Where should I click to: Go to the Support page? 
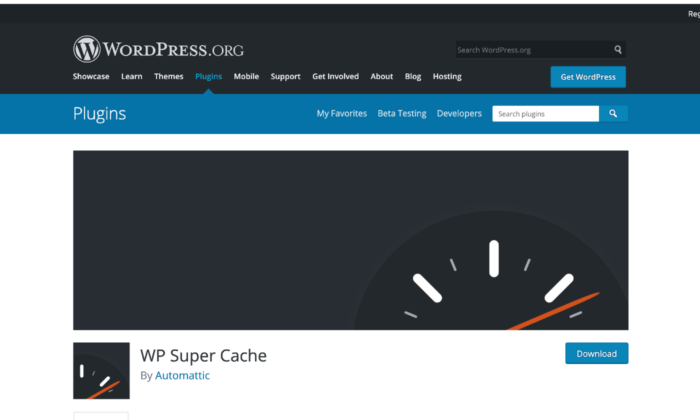(x=285, y=76)
